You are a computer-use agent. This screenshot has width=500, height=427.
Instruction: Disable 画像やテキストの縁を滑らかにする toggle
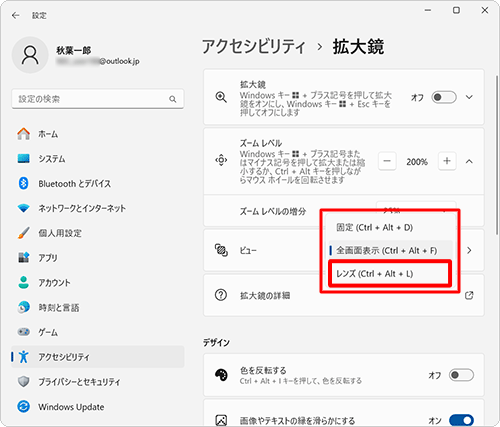[x=461, y=420]
